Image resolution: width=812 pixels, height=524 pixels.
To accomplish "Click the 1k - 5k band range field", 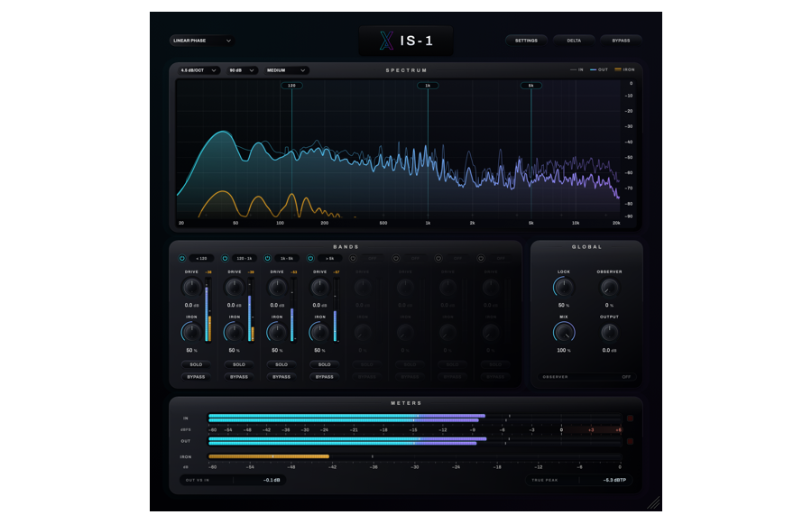I will (x=287, y=258).
